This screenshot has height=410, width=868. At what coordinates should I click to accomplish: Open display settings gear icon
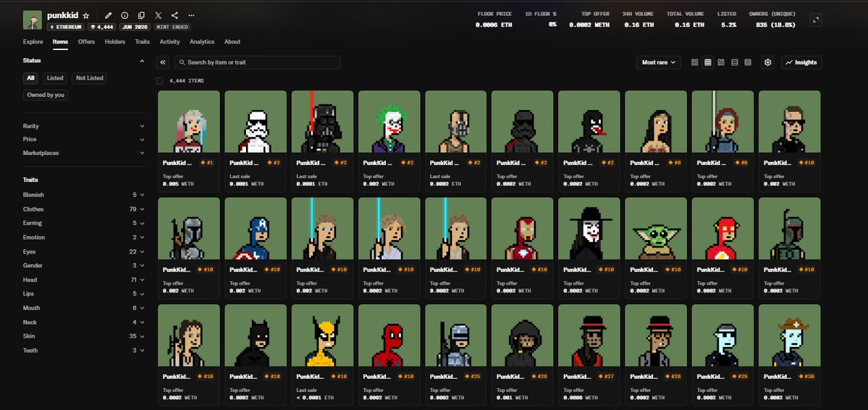pos(768,62)
